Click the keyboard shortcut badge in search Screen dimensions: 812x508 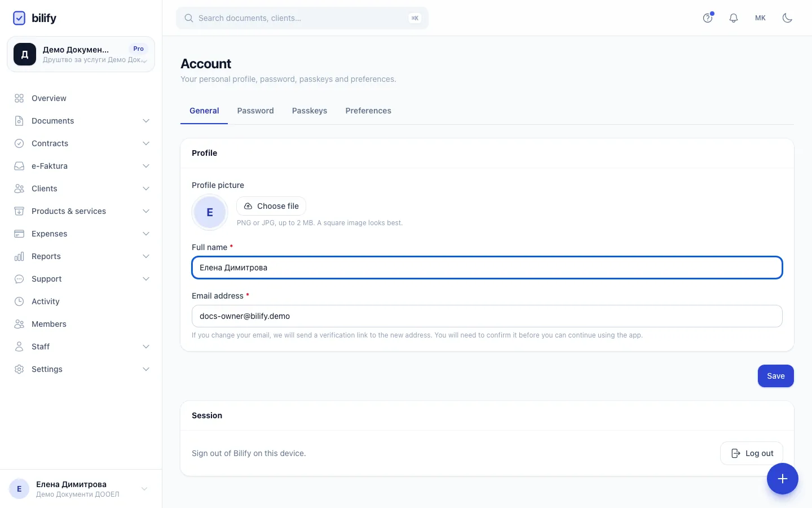[x=415, y=18]
